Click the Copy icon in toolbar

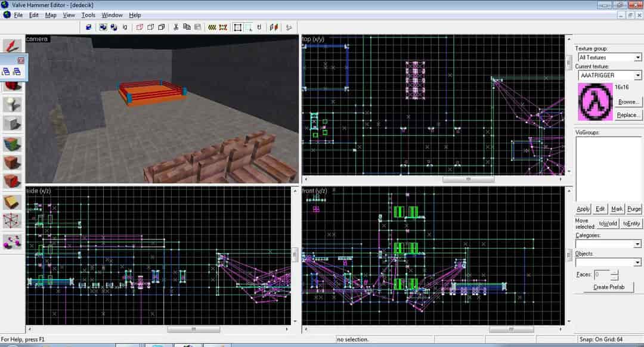[187, 27]
